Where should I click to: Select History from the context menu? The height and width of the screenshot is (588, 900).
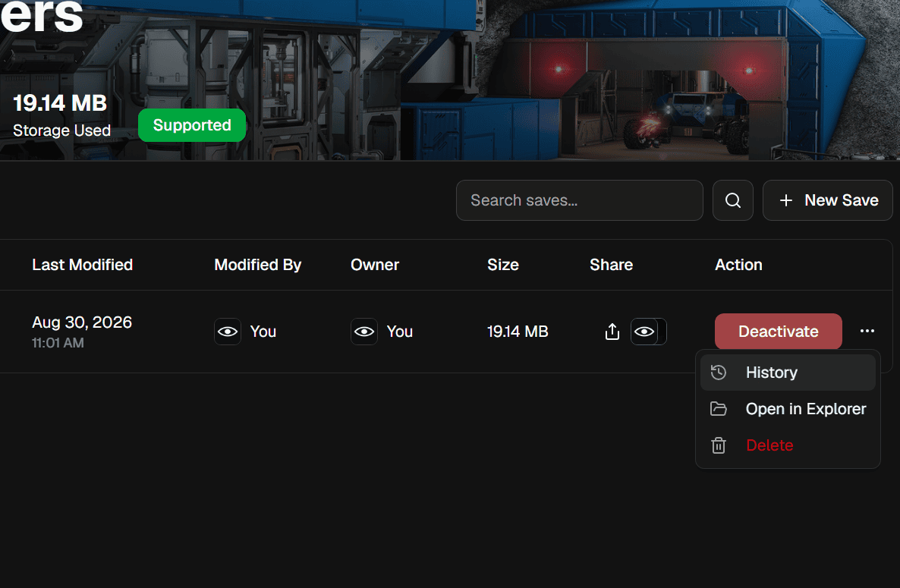(788, 373)
